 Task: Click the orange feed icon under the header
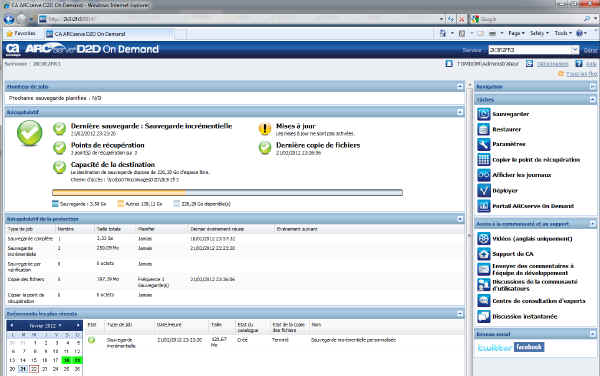561,73
